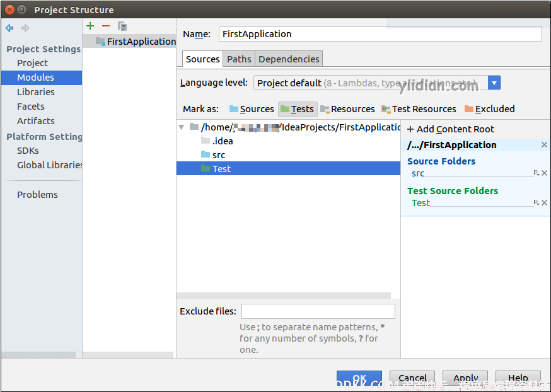Click the forward navigation arrow
551x392 pixels.
click(x=25, y=28)
